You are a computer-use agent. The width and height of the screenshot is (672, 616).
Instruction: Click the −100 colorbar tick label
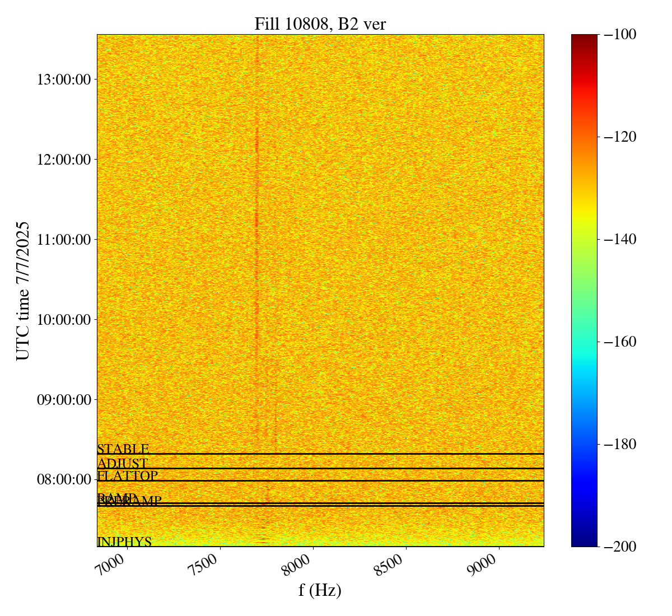pos(620,35)
